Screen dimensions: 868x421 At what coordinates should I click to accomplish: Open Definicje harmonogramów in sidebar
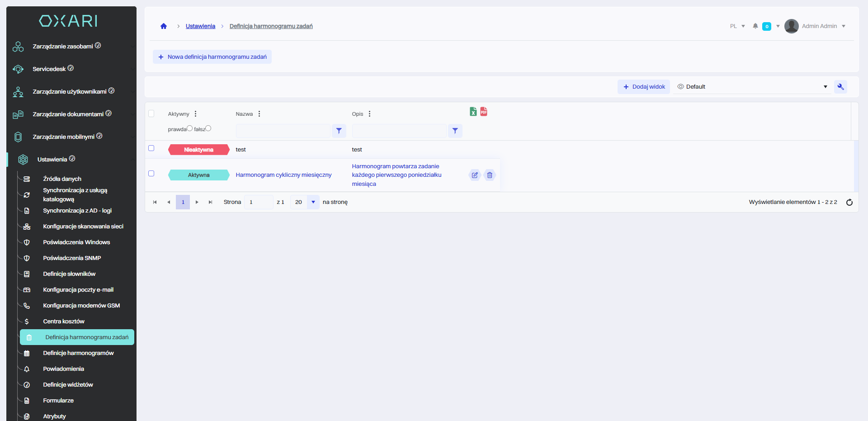(x=78, y=353)
